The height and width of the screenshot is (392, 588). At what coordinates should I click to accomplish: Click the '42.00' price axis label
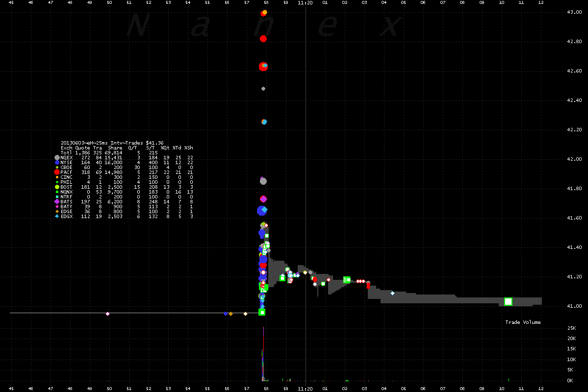coord(574,159)
